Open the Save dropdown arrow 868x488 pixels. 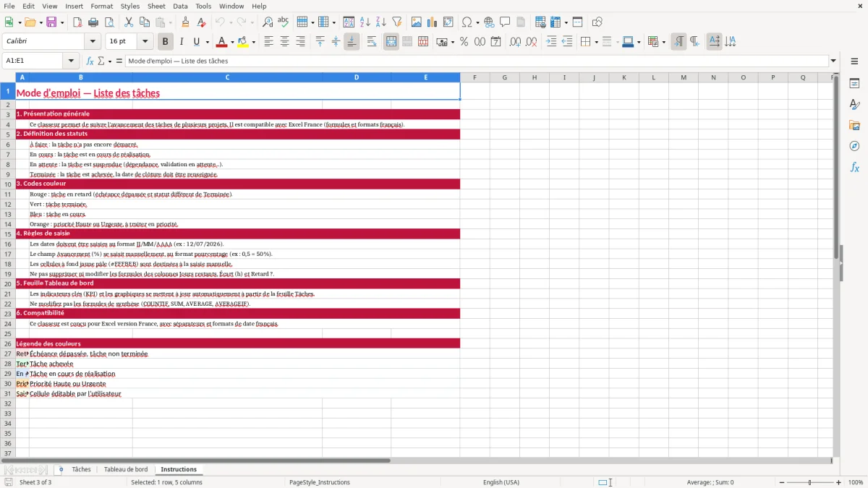click(x=61, y=22)
